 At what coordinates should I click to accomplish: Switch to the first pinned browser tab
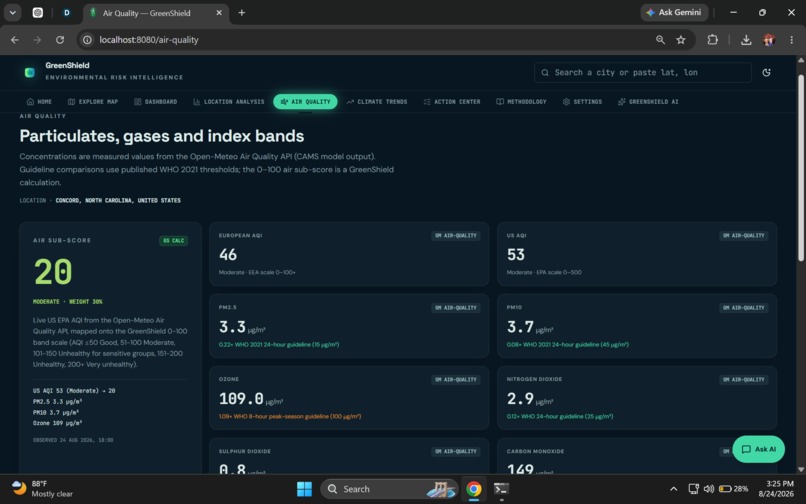(38, 13)
